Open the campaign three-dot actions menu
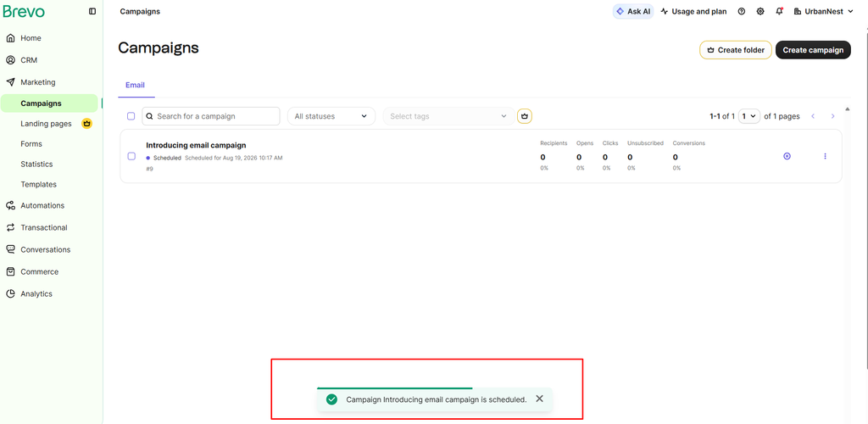This screenshot has width=868, height=424. point(825,156)
